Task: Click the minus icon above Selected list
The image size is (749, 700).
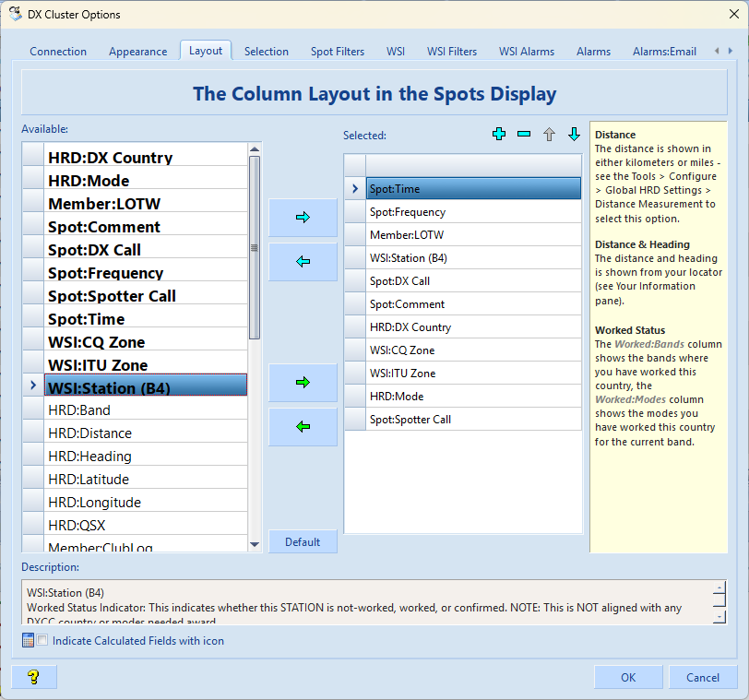Action: coord(524,135)
